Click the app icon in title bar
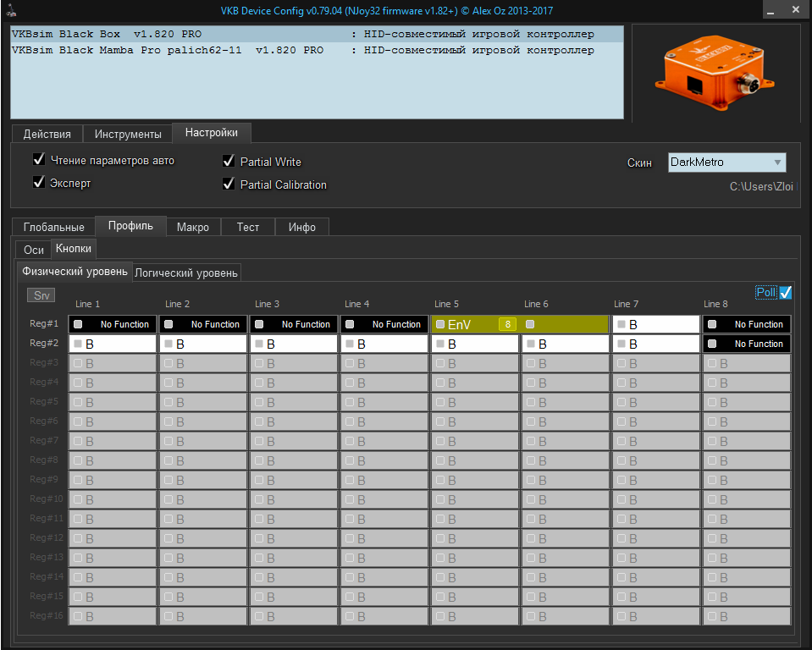The width and height of the screenshot is (812, 650). (10, 10)
